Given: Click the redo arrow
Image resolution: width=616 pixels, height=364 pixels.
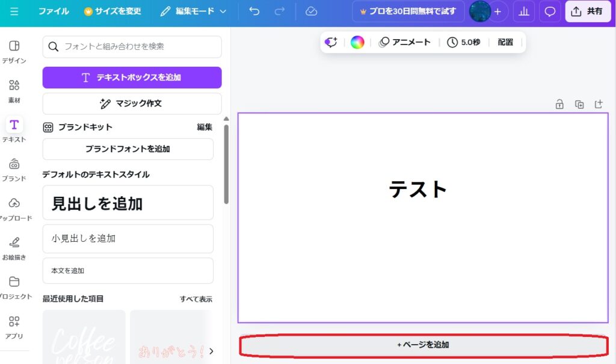Looking at the screenshot, I should pos(279,11).
